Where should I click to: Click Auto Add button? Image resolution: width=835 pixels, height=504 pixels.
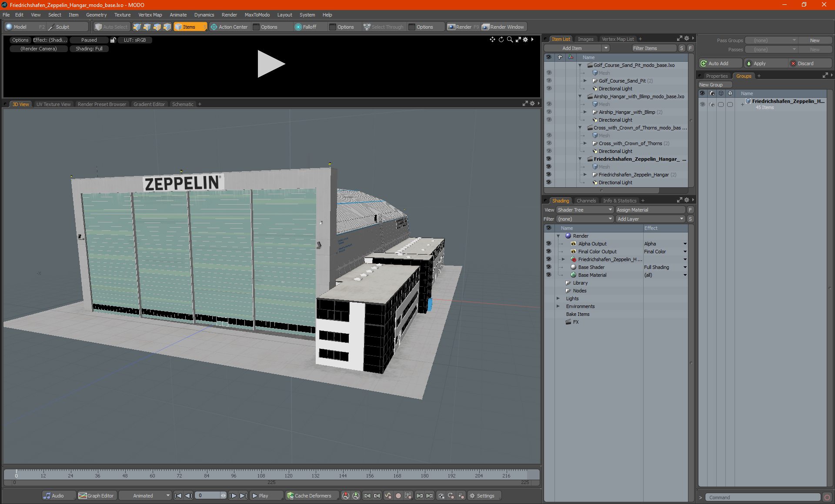click(x=720, y=63)
